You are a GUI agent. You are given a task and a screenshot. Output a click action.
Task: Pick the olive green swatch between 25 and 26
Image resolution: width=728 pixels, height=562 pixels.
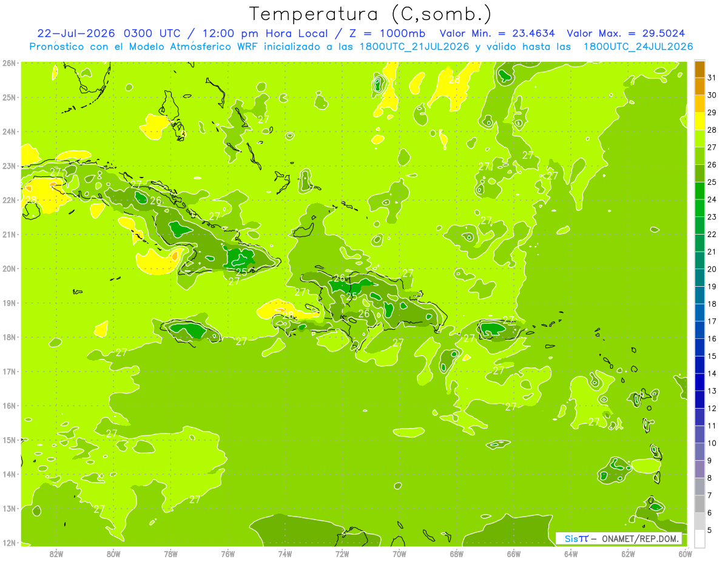coord(699,173)
